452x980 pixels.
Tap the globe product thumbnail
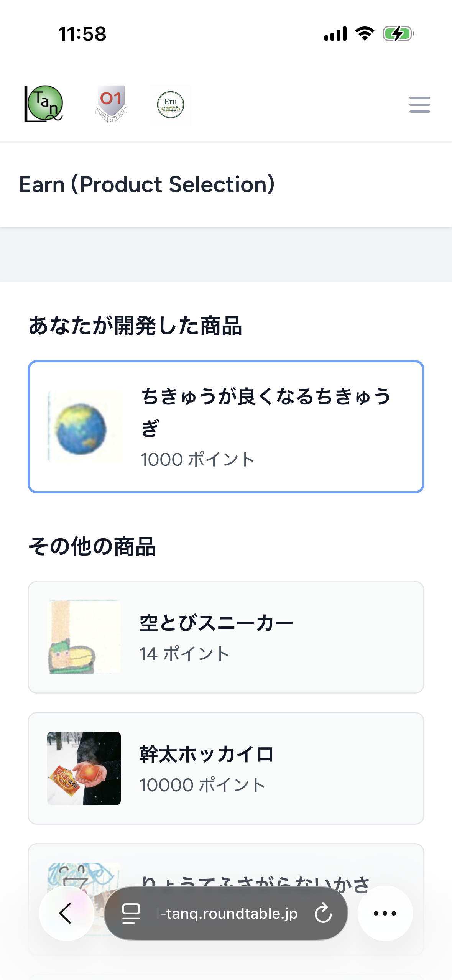coord(84,427)
